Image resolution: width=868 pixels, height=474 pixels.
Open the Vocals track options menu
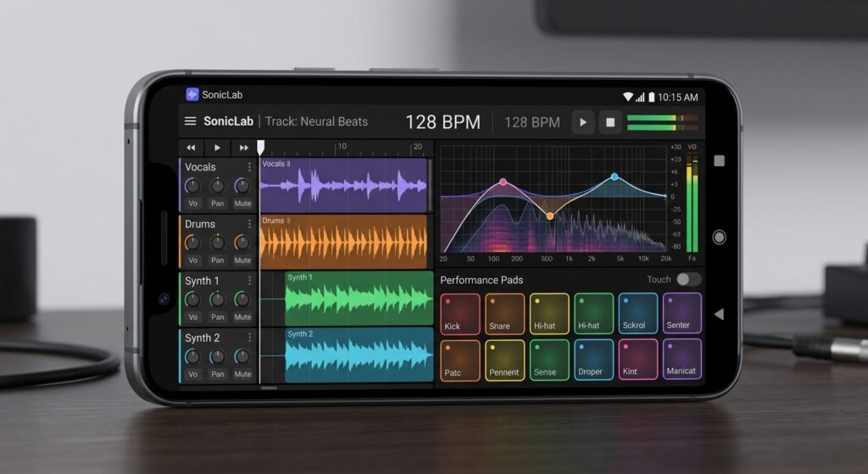(250, 167)
